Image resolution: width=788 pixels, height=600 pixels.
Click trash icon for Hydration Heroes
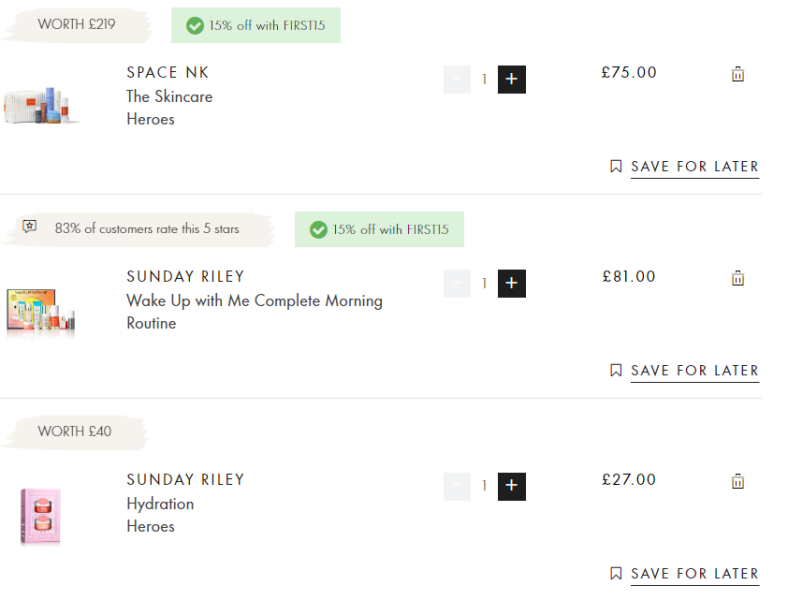click(x=738, y=481)
